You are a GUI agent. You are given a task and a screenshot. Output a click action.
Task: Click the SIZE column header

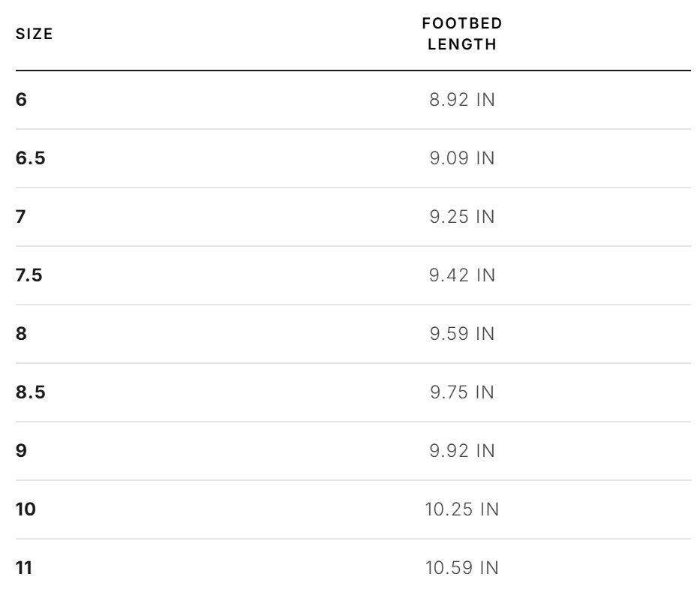35,34
